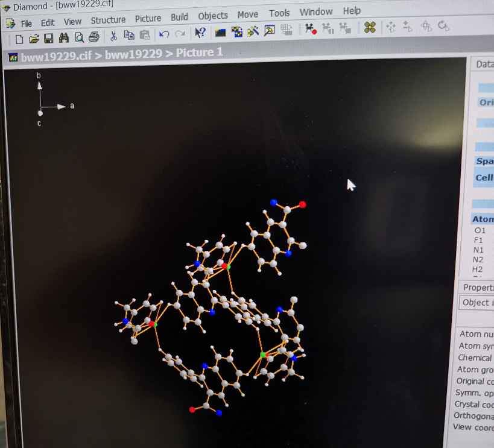Open the atom design icon with colored balls
This screenshot has height=448, width=494.
(236, 31)
